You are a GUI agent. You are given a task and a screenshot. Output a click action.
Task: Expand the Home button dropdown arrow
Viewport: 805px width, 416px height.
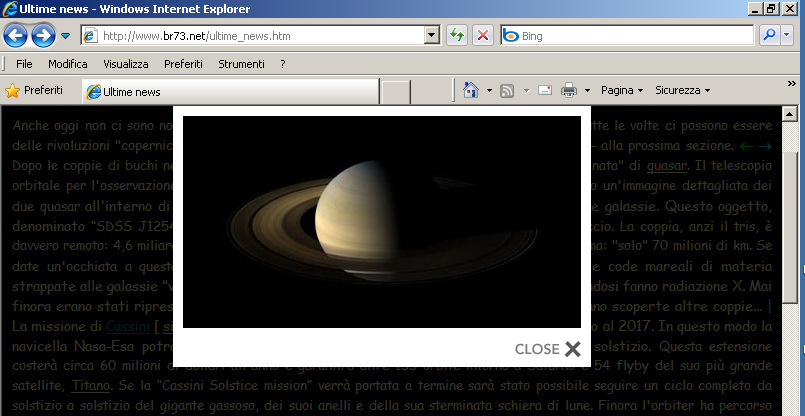489,91
